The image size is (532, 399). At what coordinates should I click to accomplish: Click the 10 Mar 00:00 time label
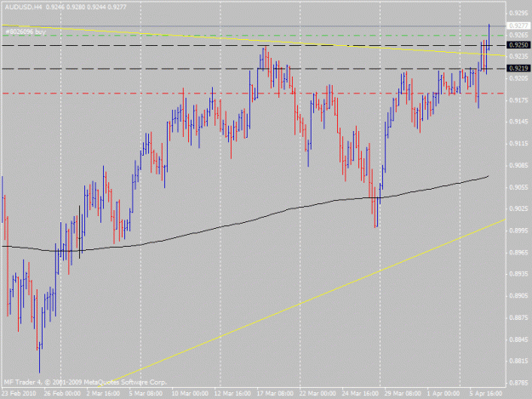[190, 394]
